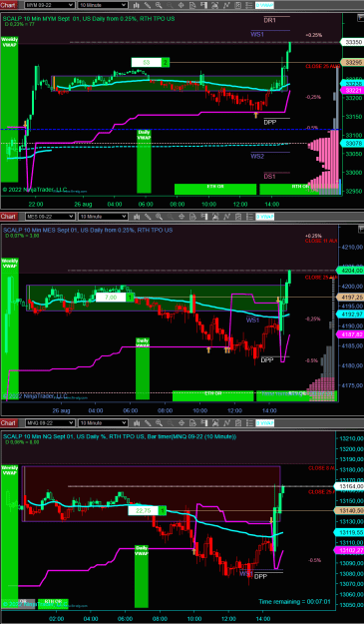Open the MYM 09-22 instrument dropdown

[49, 5]
